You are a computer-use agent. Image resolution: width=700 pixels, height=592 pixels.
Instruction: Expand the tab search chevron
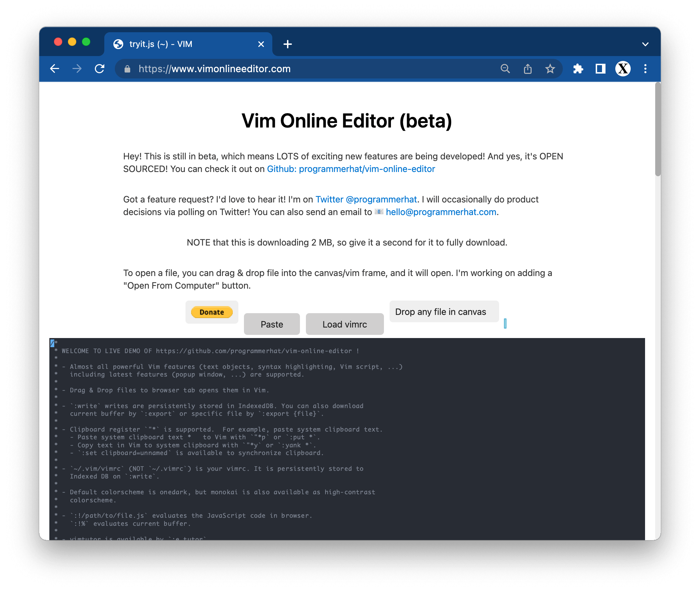pos(645,44)
